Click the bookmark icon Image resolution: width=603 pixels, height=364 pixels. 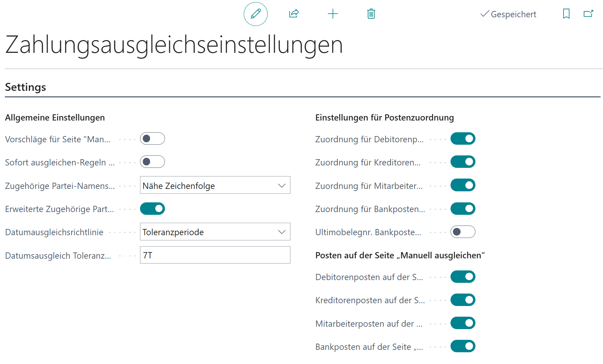tap(566, 14)
